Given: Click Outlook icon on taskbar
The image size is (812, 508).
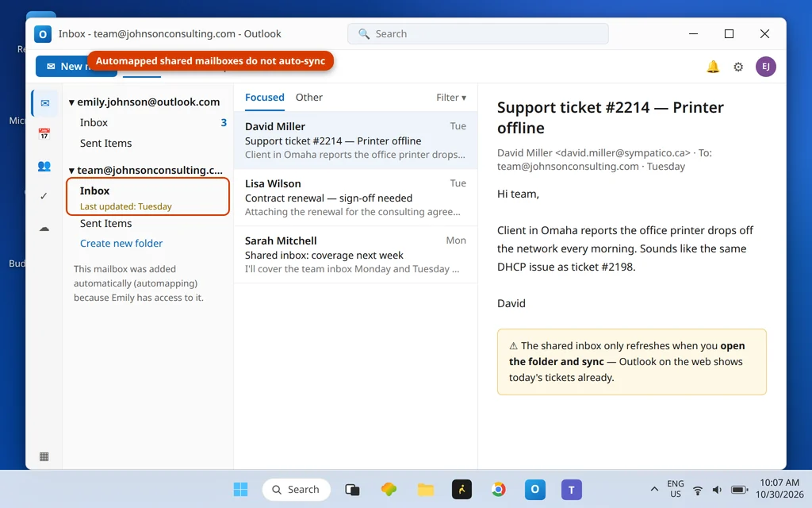Looking at the screenshot, I should click(535, 489).
